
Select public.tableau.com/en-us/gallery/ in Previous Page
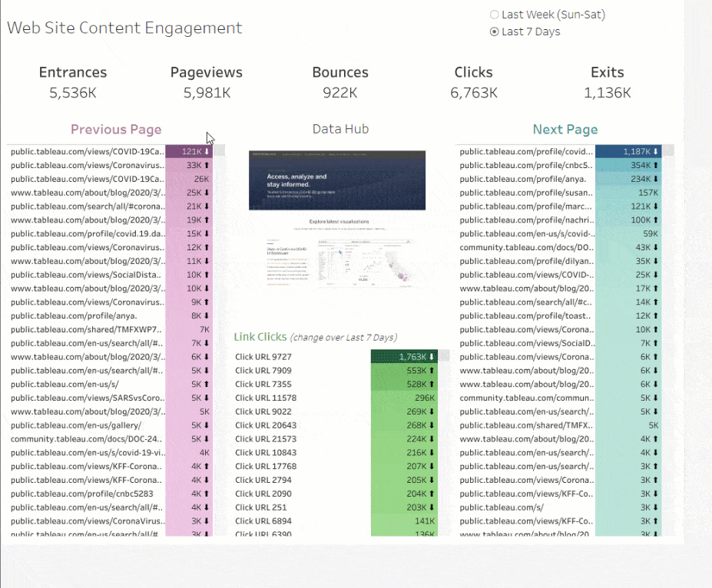pos(76,425)
